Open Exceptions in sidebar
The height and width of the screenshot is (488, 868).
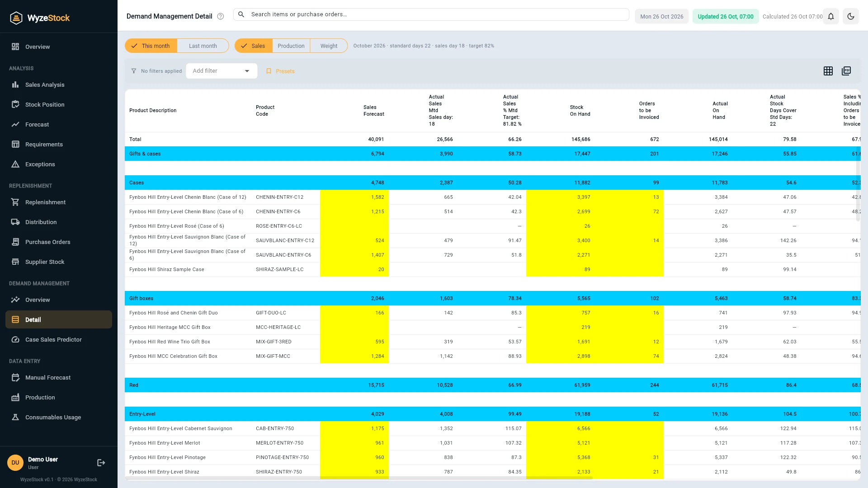[x=59, y=164]
